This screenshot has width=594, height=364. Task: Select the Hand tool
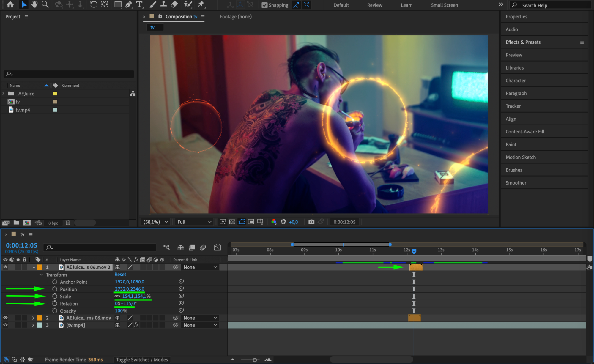pos(34,4)
